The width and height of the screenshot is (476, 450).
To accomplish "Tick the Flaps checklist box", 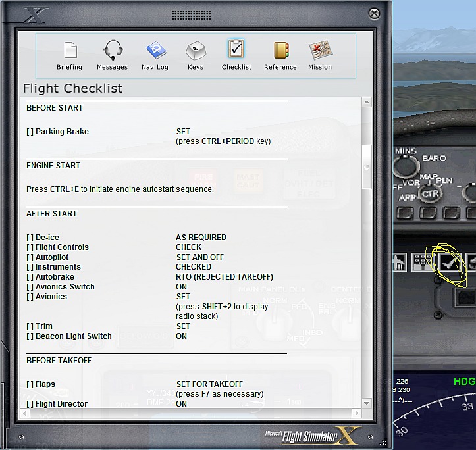I will point(30,384).
